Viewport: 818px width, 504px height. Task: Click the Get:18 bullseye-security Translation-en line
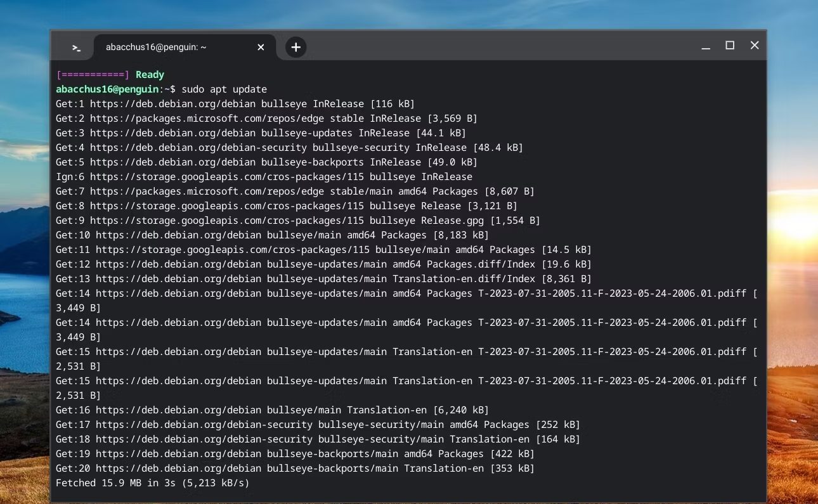318,439
